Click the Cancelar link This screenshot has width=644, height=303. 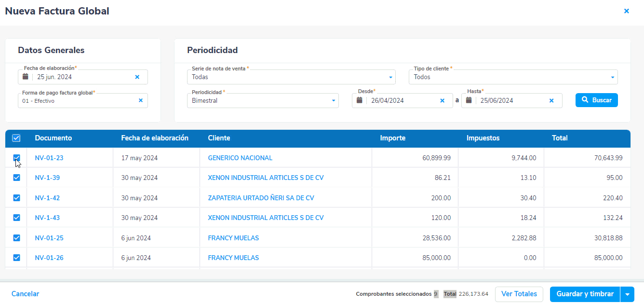pos(26,294)
